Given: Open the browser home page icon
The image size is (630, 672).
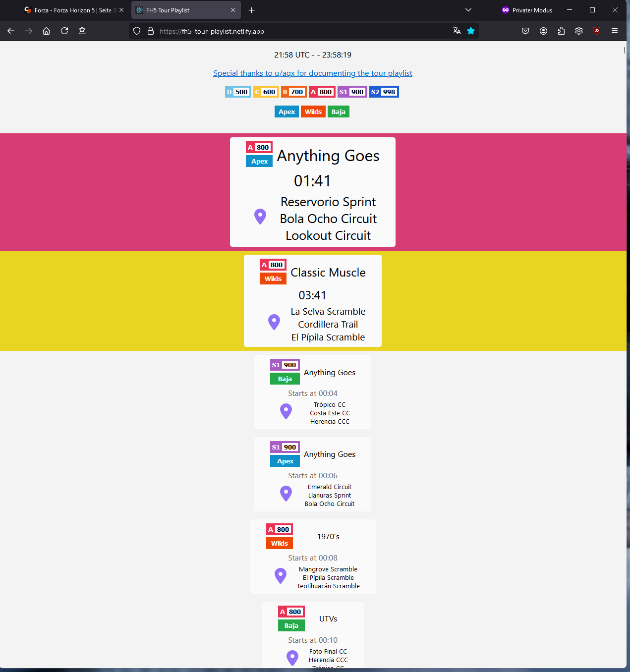Looking at the screenshot, I should click(x=46, y=31).
